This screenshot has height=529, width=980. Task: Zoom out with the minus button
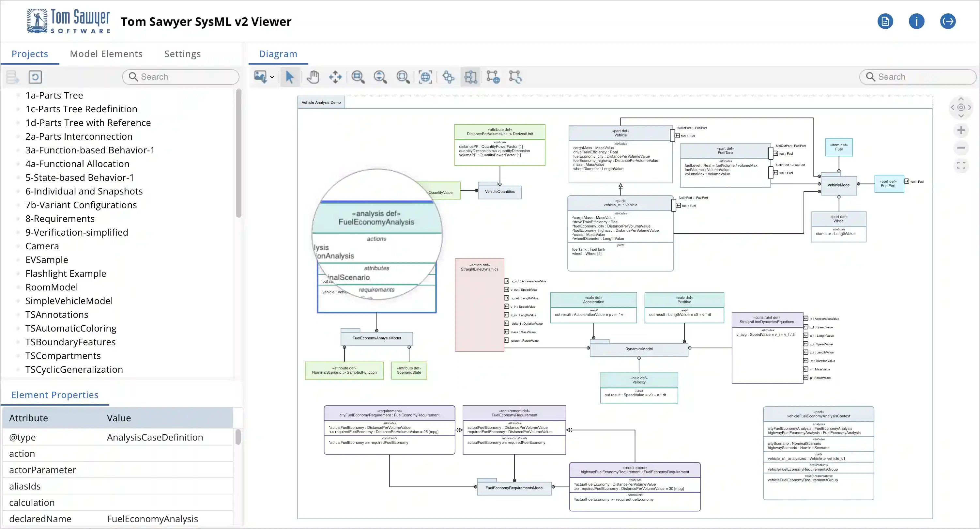tap(961, 148)
